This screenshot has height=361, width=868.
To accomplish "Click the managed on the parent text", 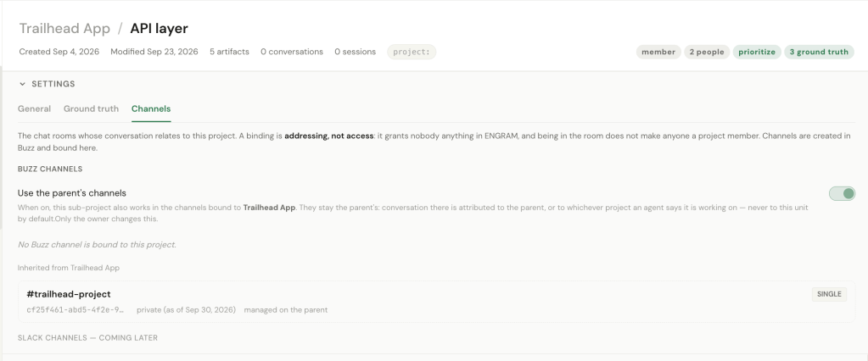I will point(286,310).
